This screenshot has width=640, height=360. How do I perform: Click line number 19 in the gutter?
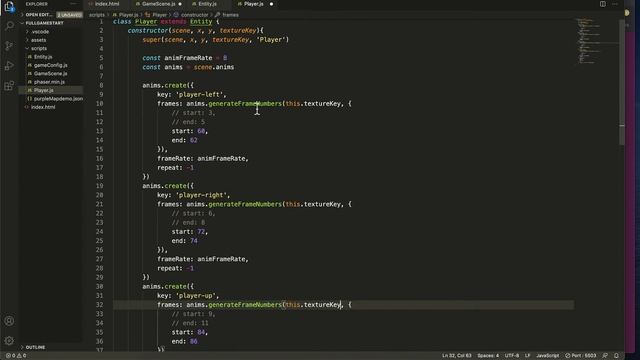pos(100,186)
